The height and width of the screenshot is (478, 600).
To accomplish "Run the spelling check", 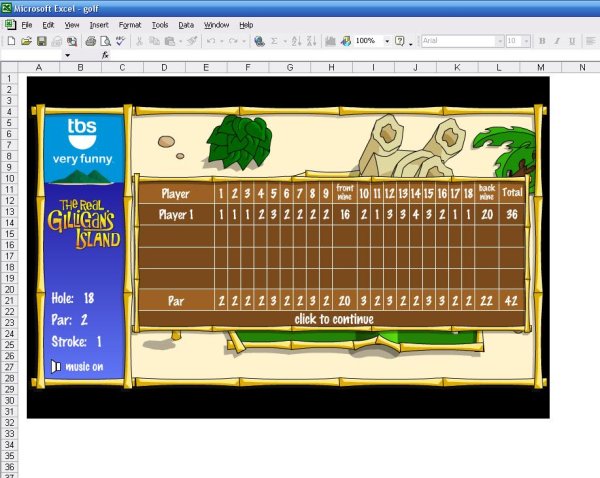I will (121, 41).
